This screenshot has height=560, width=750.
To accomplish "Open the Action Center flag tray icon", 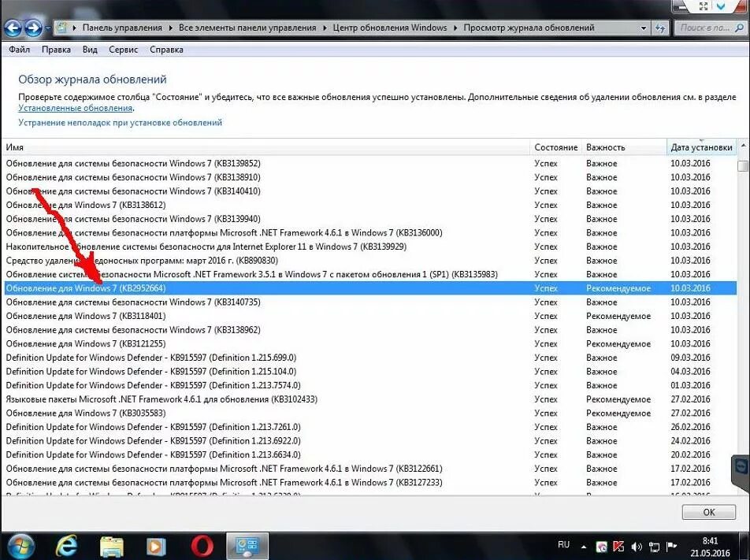I will click(671, 546).
